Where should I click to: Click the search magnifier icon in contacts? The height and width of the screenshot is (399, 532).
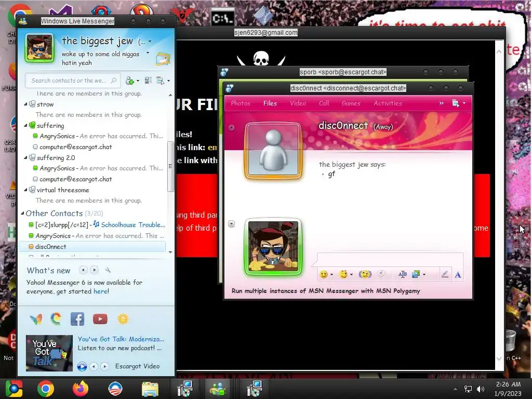114,81
